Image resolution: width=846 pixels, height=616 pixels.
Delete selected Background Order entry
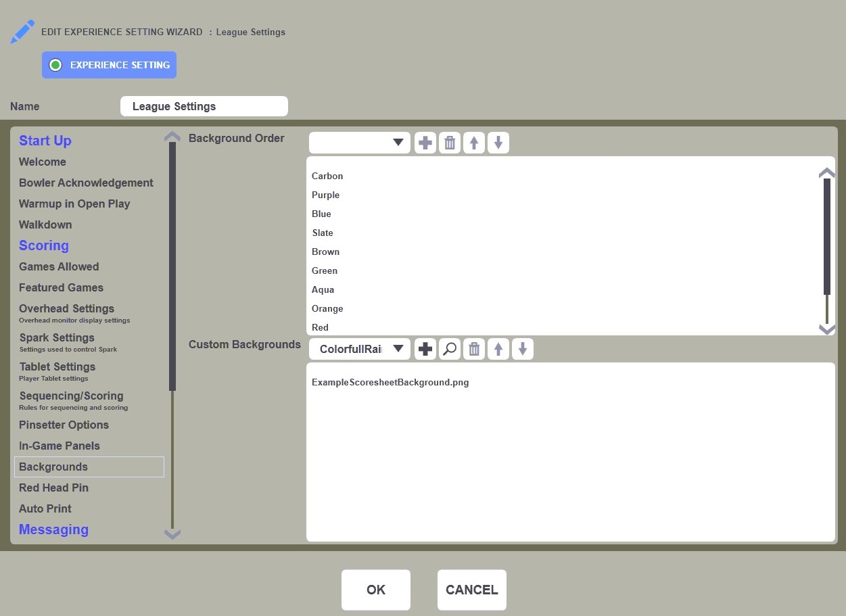tap(450, 143)
